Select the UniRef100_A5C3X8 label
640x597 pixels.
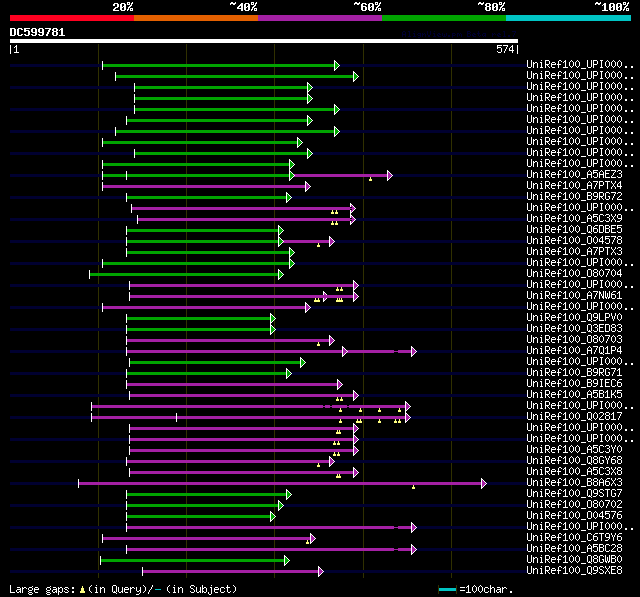pyautogui.click(x=574, y=471)
